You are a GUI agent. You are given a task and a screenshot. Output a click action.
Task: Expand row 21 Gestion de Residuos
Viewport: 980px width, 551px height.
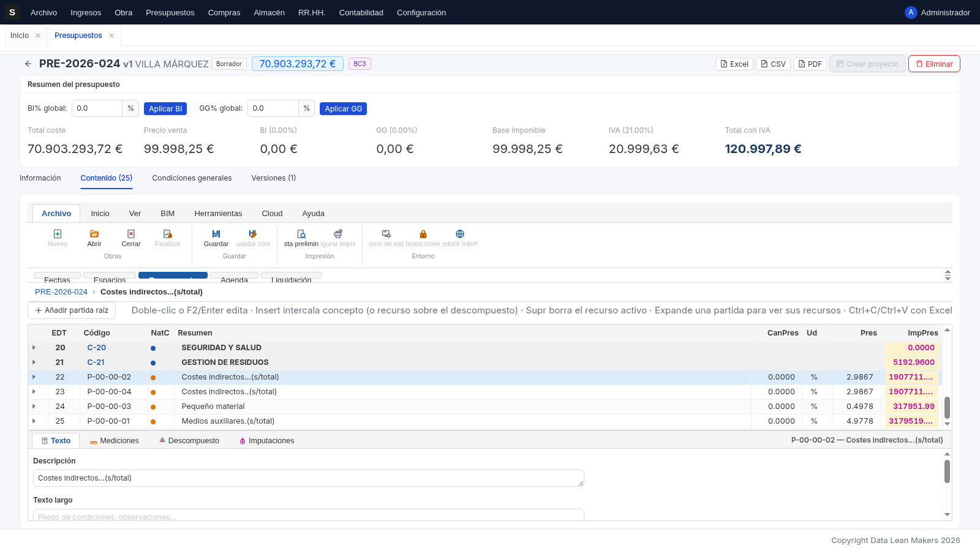pyautogui.click(x=34, y=362)
